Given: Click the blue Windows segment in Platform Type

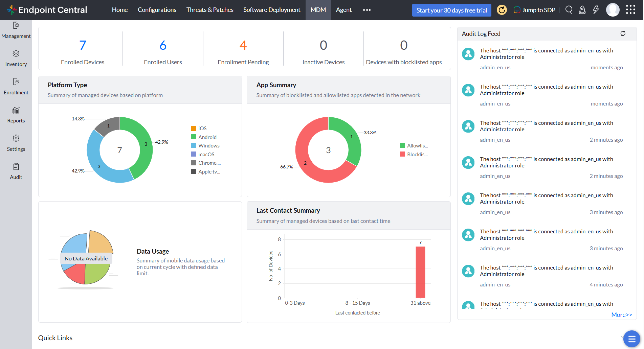Looking at the screenshot, I should (99, 166).
